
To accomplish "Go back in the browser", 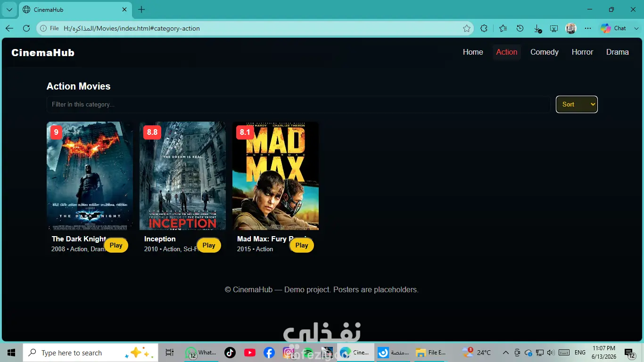I will click(x=9, y=28).
